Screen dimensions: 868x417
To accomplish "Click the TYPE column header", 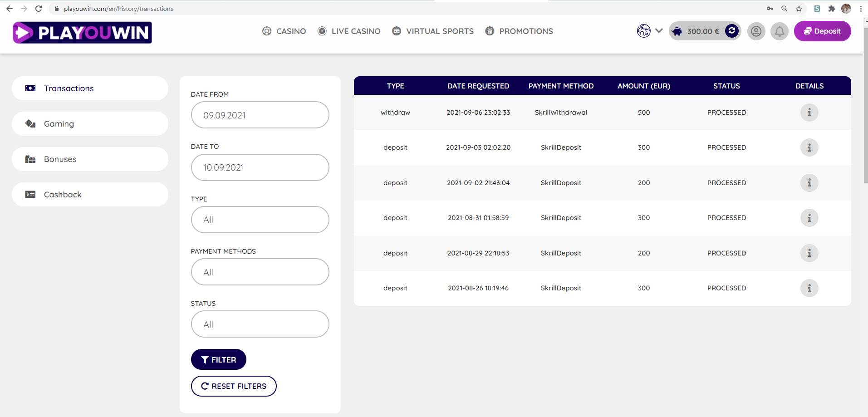I will 395,86.
